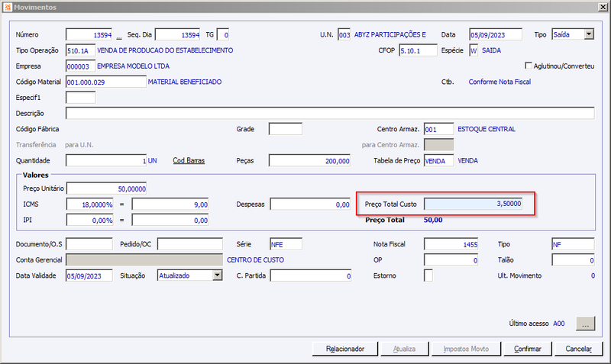Select the text CENTRO DE CUSTO

coord(255,259)
